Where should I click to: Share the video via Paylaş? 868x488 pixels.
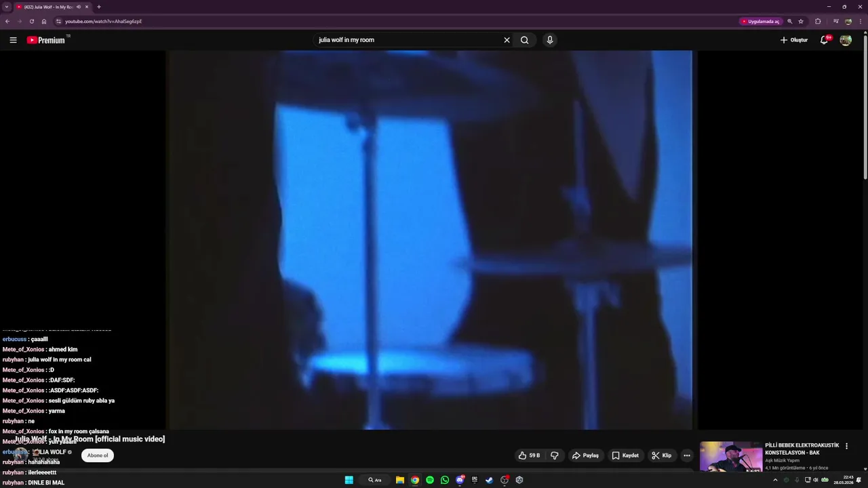(585, 455)
